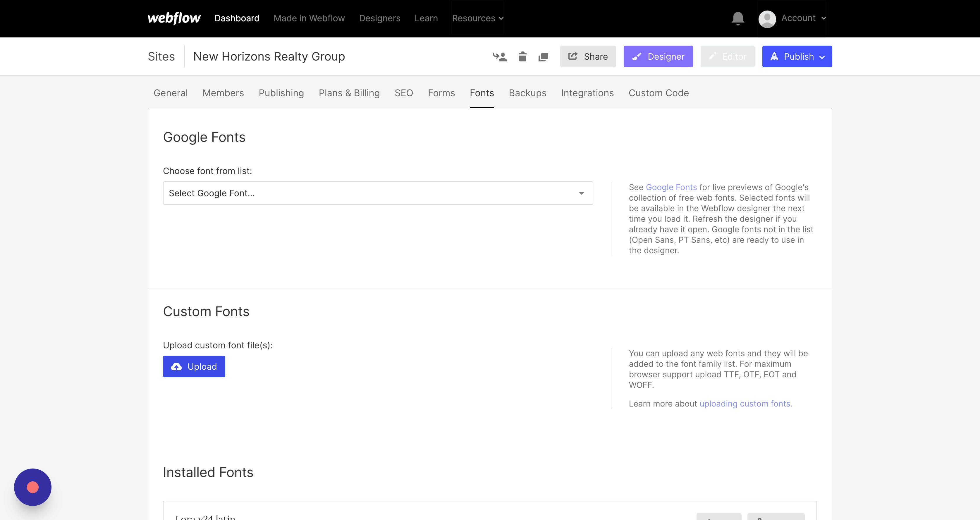
Task: Open the Designers nav item
Action: click(379, 18)
